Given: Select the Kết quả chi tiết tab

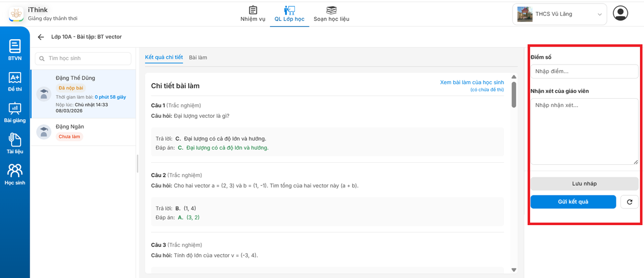Looking at the screenshot, I should coord(164,57).
